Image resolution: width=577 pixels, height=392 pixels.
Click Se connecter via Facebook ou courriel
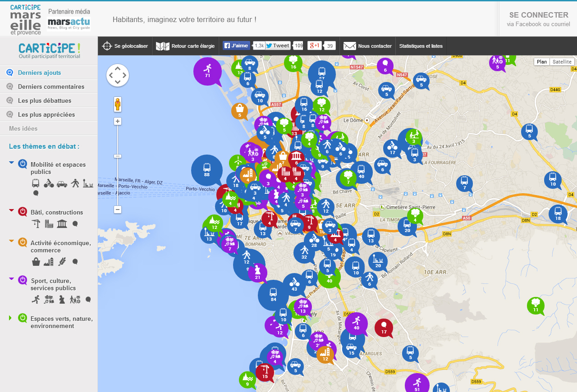(x=538, y=19)
